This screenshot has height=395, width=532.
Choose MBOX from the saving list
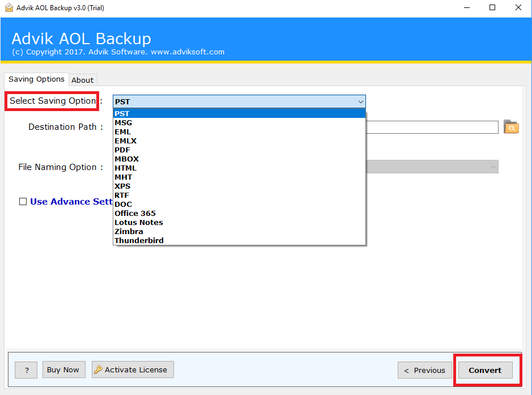239,159
